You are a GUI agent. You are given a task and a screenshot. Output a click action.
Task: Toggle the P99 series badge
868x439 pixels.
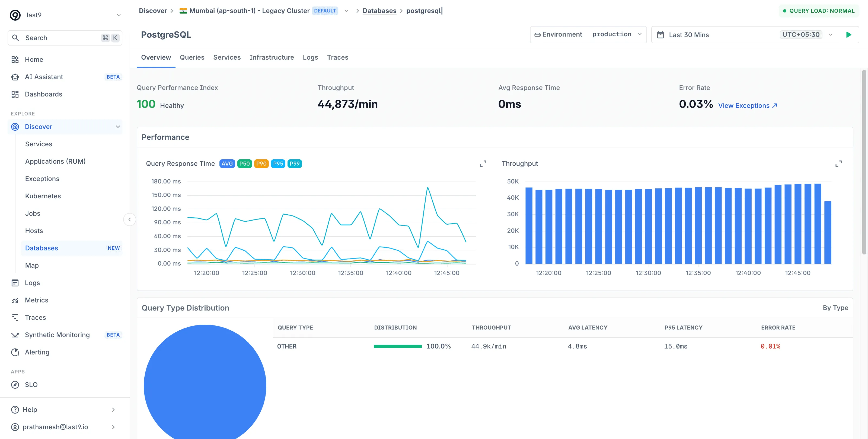[295, 164]
